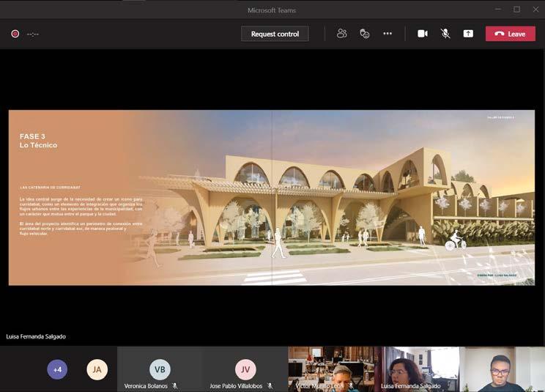Leave the Teams meeting
Screen dimensions: 545x392
[511, 34]
